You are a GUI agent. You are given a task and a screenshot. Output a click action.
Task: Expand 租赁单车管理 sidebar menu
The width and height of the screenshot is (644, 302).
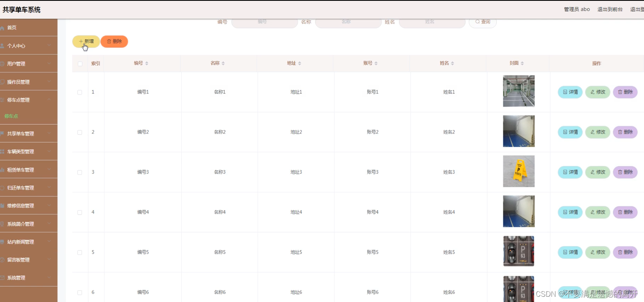pyautogui.click(x=28, y=170)
